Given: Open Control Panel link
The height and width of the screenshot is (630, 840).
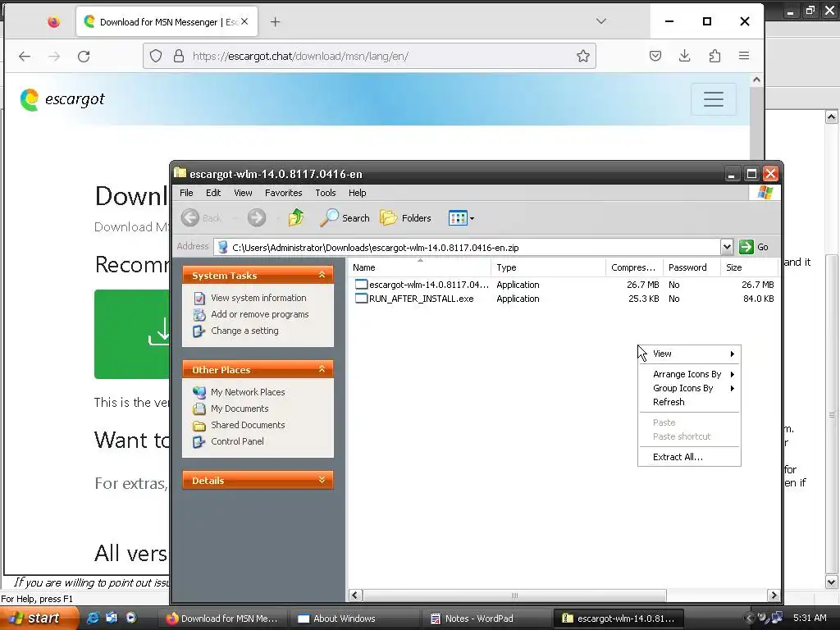Looking at the screenshot, I should pyautogui.click(x=237, y=441).
